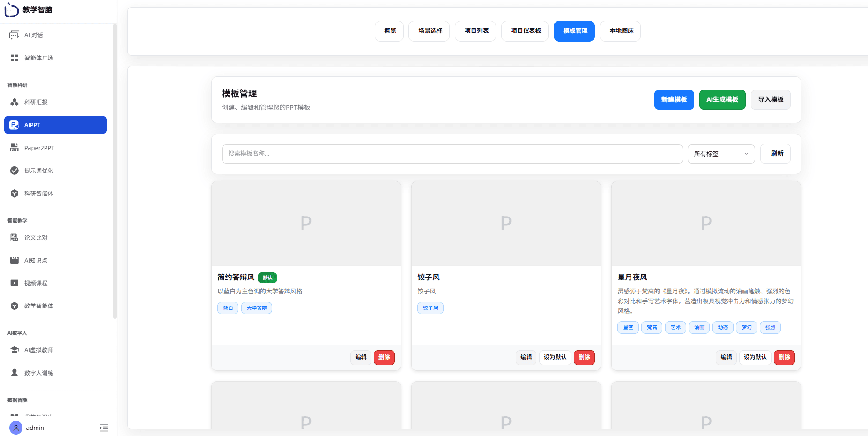Click the 数据智能 section header
Screen dimensions: 868x436
pyautogui.click(x=17, y=400)
